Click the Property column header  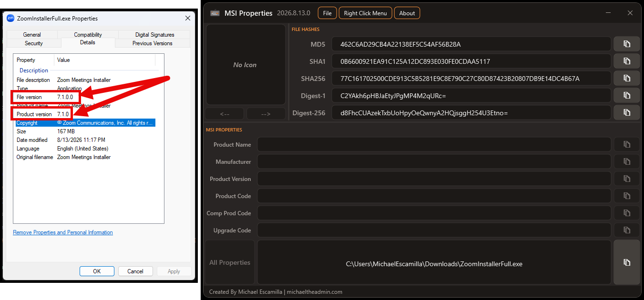pyautogui.click(x=34, y=60)
